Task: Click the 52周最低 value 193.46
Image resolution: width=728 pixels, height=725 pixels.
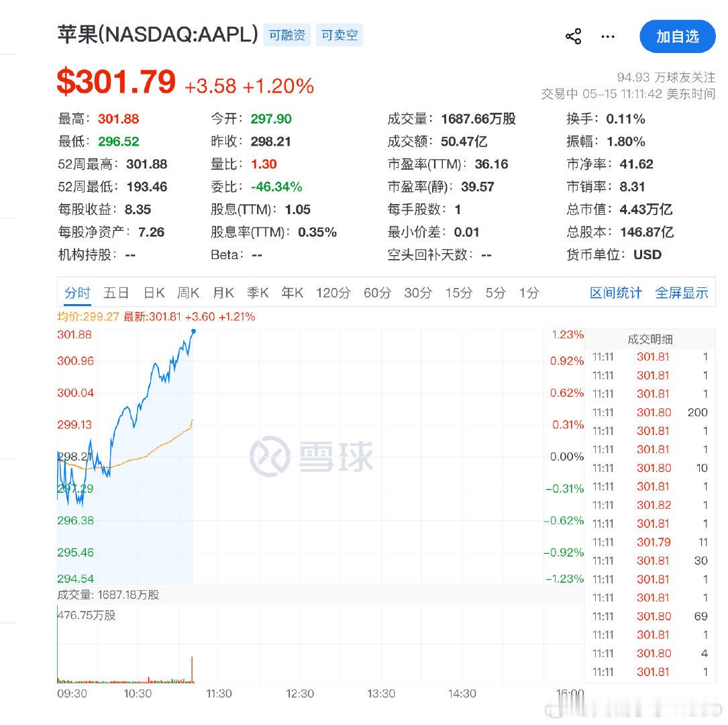Action: pos(147,187)
